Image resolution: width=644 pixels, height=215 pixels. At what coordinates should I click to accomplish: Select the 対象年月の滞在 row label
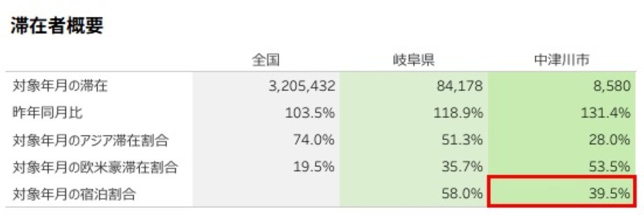click(61, 86)
